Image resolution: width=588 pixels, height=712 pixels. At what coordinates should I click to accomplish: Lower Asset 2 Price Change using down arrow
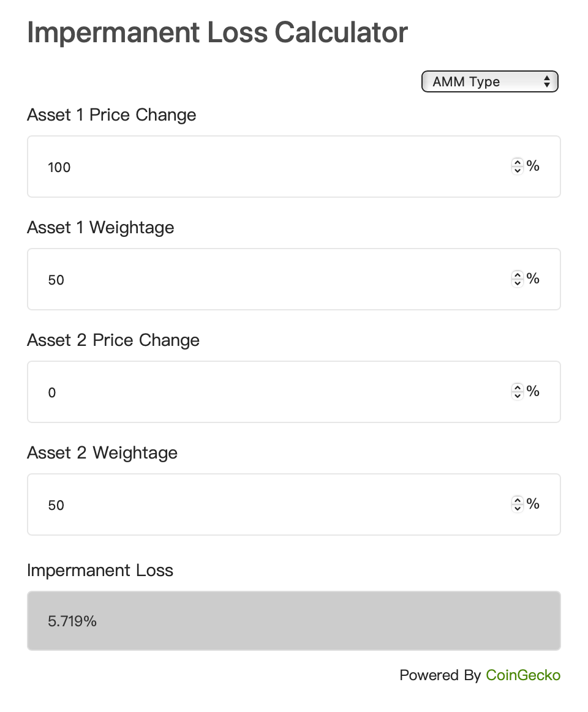coord(517,395)
